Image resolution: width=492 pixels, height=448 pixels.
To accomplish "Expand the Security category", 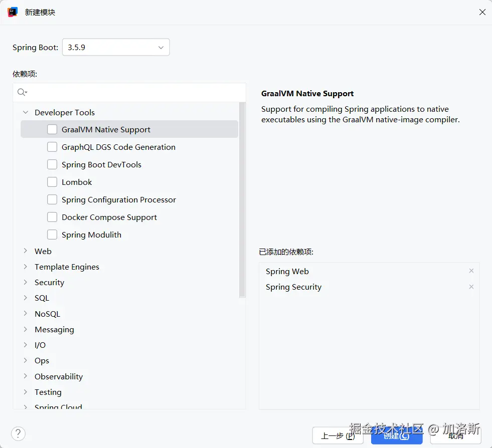I will click(26, 282).
